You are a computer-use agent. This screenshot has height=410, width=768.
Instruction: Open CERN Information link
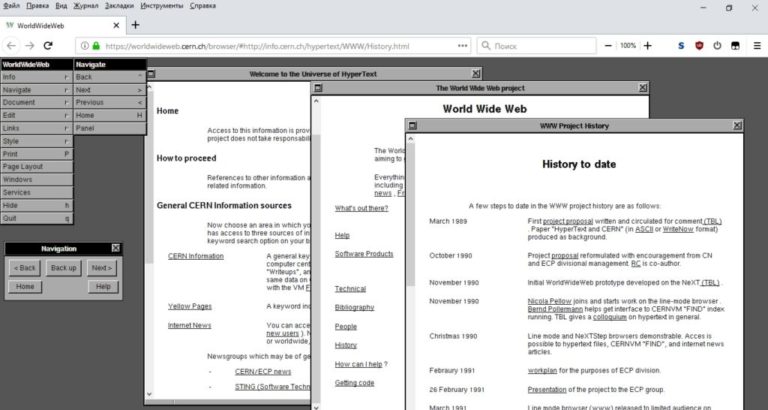coord(196,256)
